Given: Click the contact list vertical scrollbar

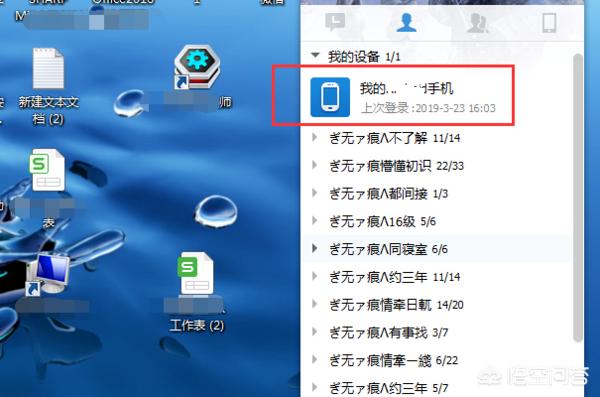Looking at the screenshot, I should 578,198.
